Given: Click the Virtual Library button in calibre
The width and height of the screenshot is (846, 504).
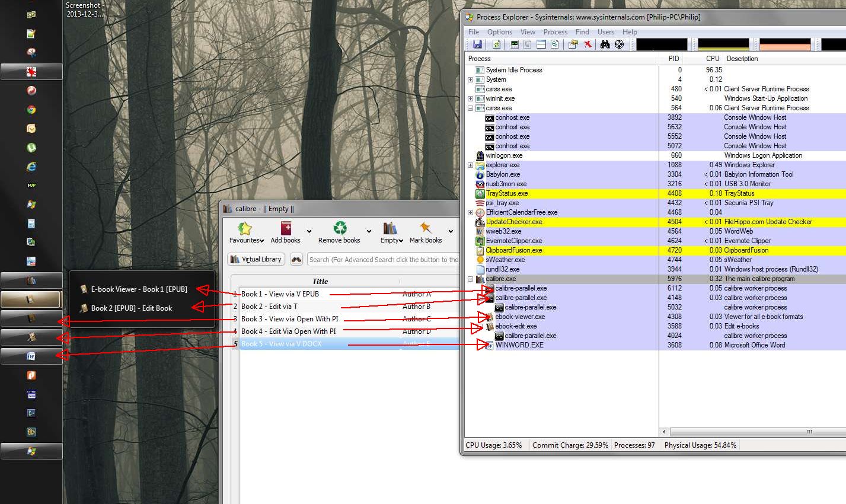Looking at the screenshot, I should [x=256, y=259].
